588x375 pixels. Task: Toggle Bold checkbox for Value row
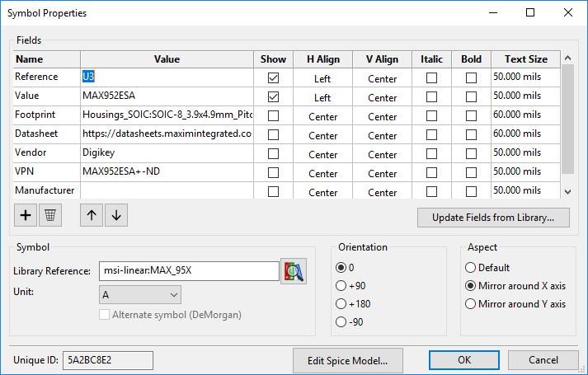coord(471,97)
